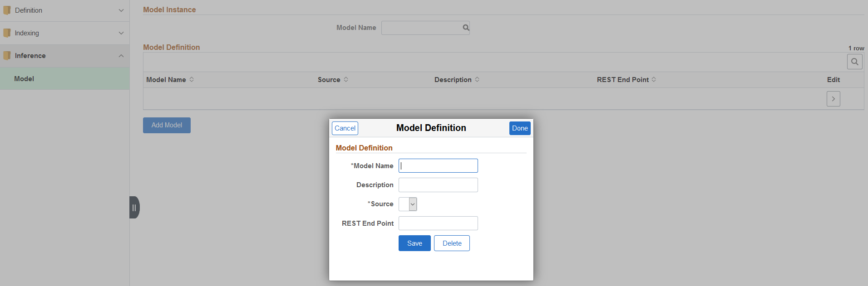Focus the dialog Model Name field

click(x=438, y=166)
